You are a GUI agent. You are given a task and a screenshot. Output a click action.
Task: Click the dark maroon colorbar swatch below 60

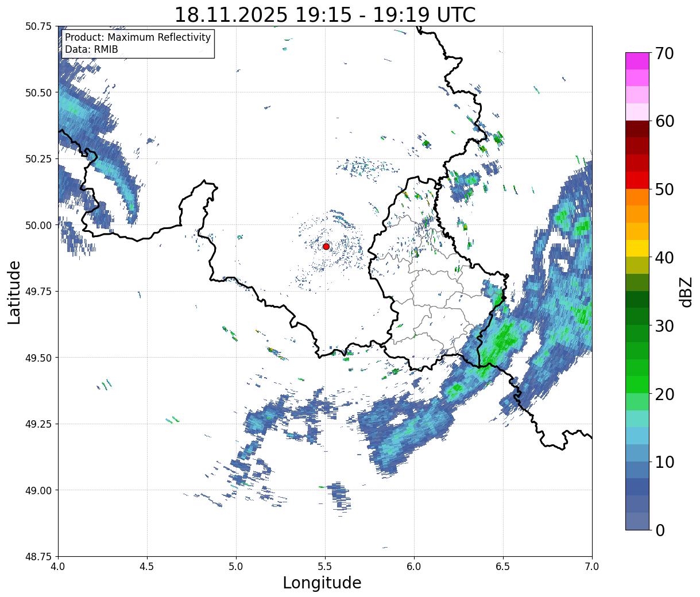(637, 129)
